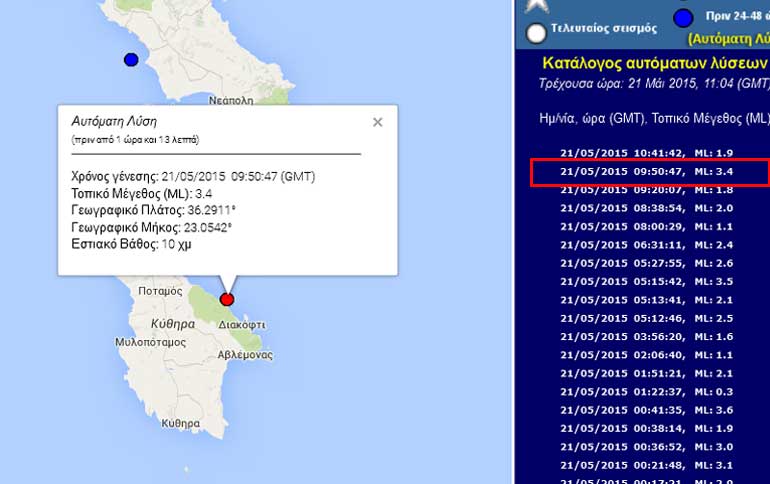The image size is (770, 484).
Task: Click the Μυλοπόταμος label on the map
Action: click(147, 341)
